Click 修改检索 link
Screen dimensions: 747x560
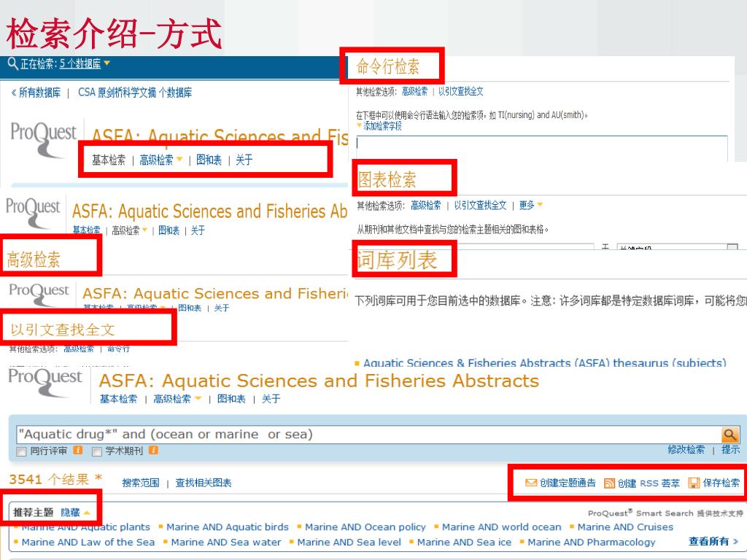point(686,449)
